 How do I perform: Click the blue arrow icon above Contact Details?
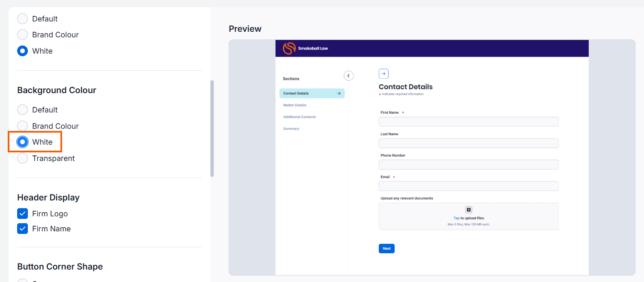pyautogui.click(x=383, y=74)
